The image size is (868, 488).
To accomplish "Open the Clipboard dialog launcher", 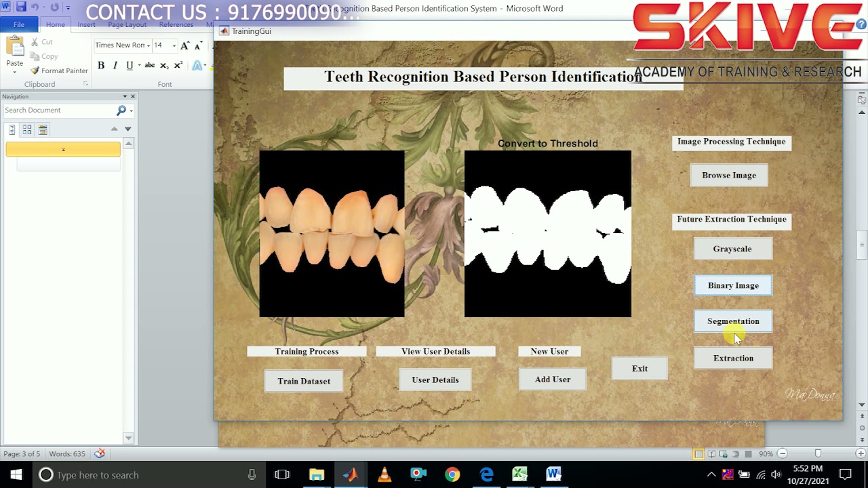I will point(85,84).
